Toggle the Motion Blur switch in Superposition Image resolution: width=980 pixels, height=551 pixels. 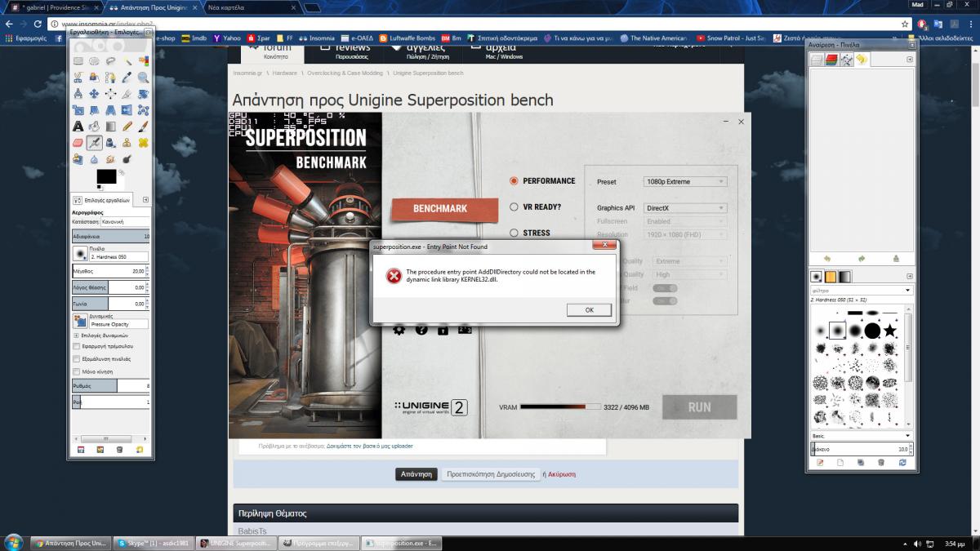pyautogui.click(x=665, y=300)
